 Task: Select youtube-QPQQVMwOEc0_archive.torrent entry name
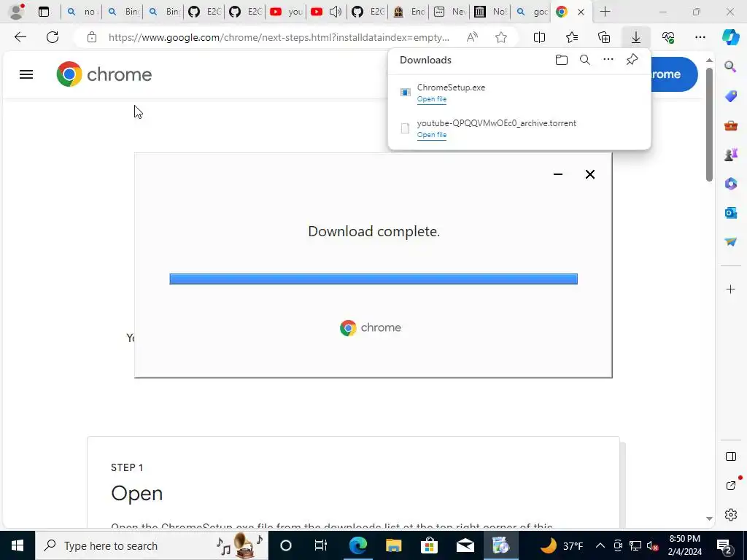(x=496, y=122)
